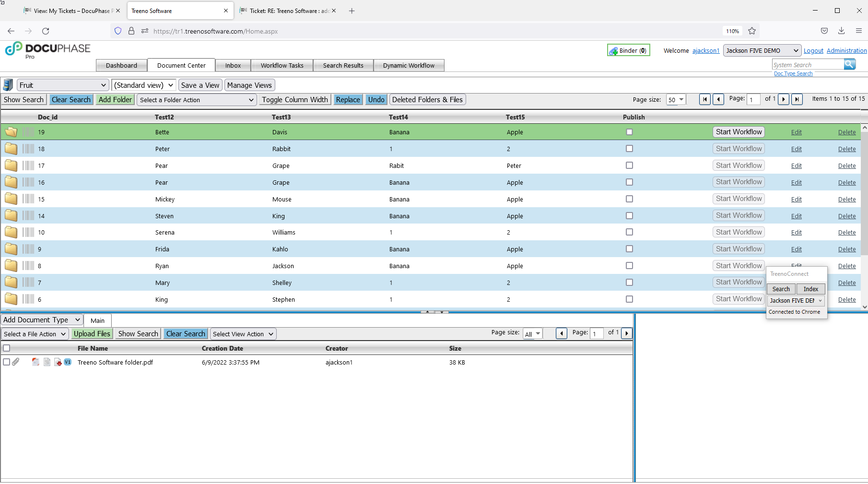
Task: Start Workflow on the Bette Davis row
Action: 739,131
